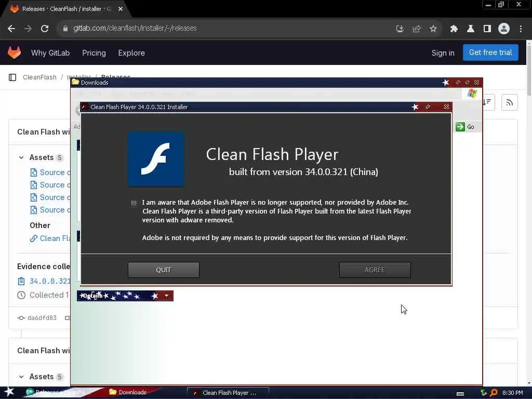Click the Chrome labs flask icon
Screen dimensions: 532x399
(x=471, y=29)
